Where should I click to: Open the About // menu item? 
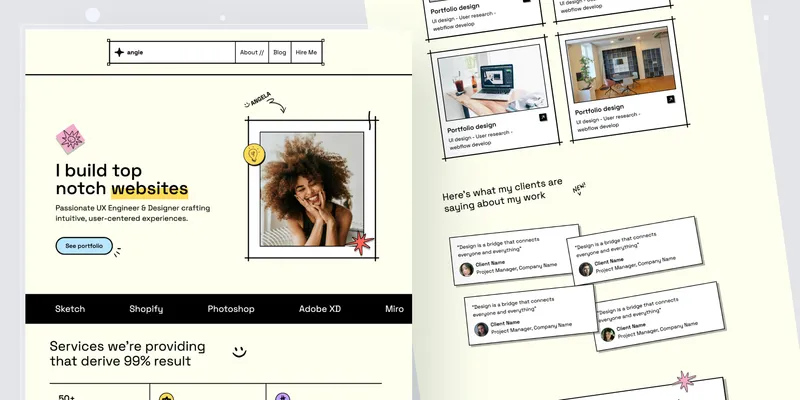[251, 52]
